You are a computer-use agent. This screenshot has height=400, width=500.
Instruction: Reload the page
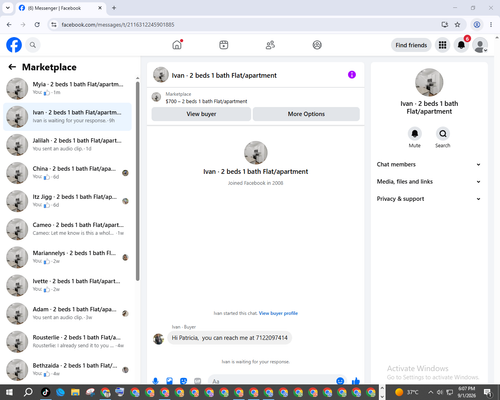pos(37,25)
